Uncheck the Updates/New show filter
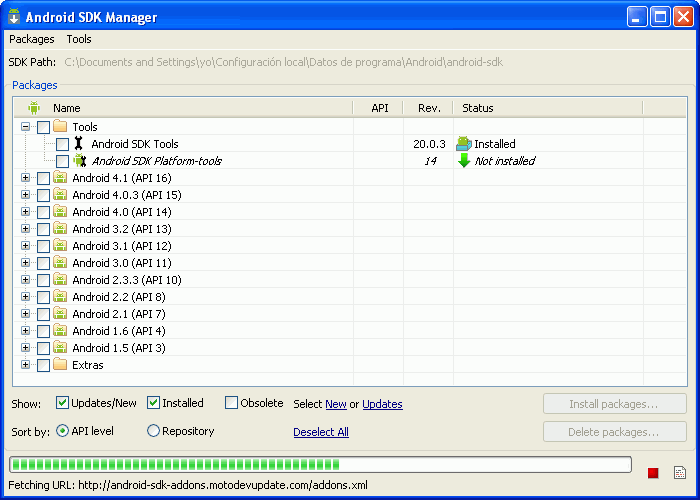The width and height of the screenshot is (700, 500). click(x=62, y=403)
